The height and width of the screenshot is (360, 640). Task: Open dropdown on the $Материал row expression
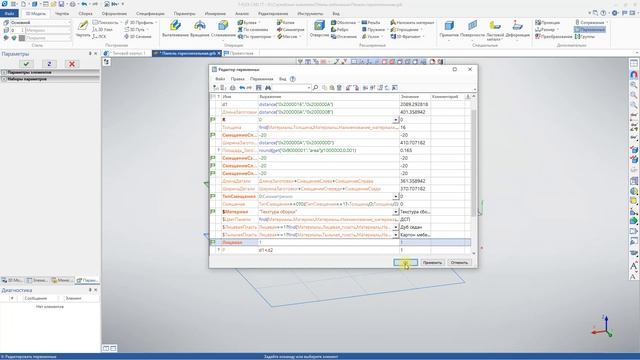[395, 212]
